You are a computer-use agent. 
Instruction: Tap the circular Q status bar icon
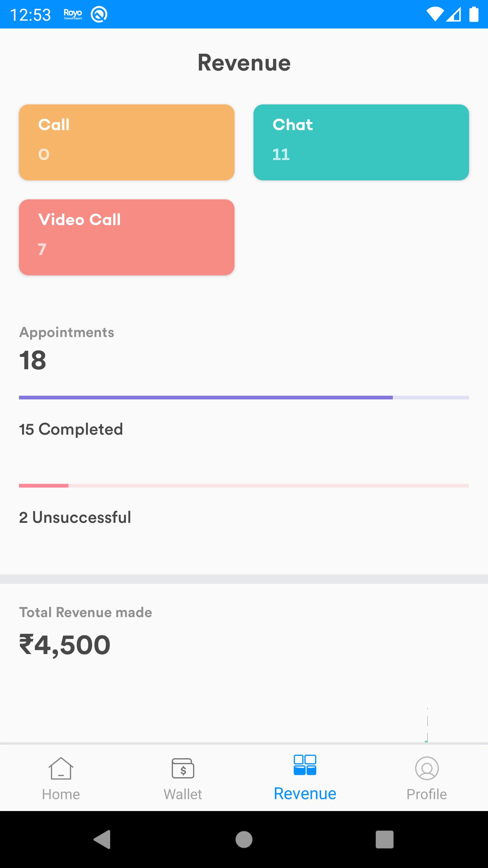pos(99,15)
